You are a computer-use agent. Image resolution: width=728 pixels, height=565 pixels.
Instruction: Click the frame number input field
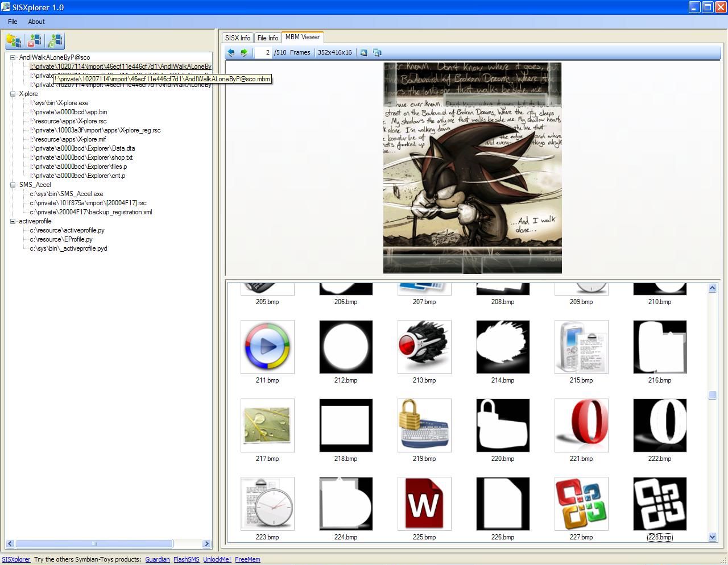point(262,52)
